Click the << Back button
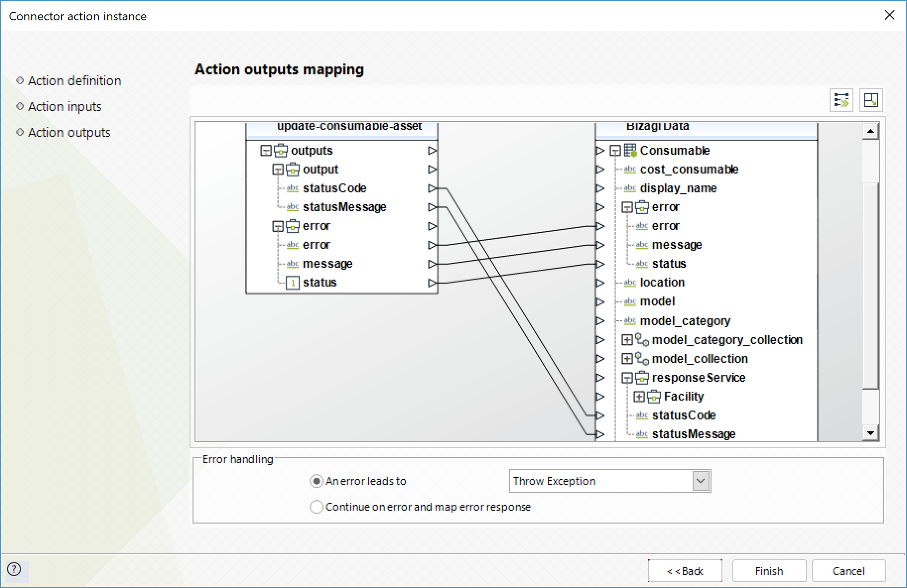The height and width of the screenshot is (588, 907). click(x=685, y=571)
